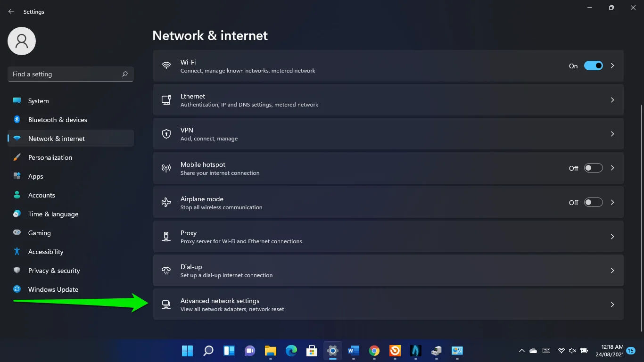This screenshot has width=644, height=362.
Task: Show hidden system tray icons
Action: (x=521, y=351)
